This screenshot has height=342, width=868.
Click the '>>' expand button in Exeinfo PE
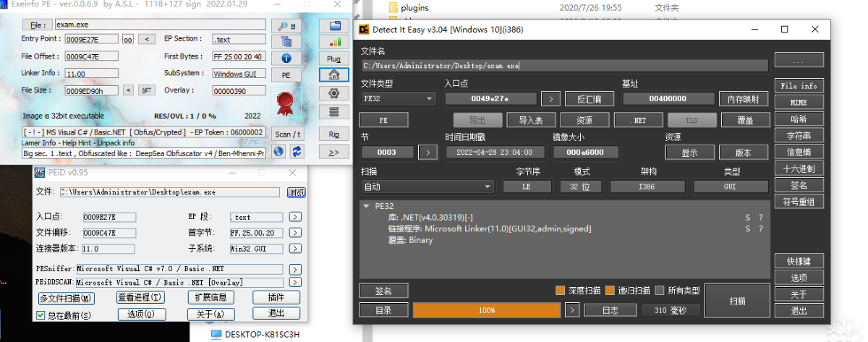(333, 152)
